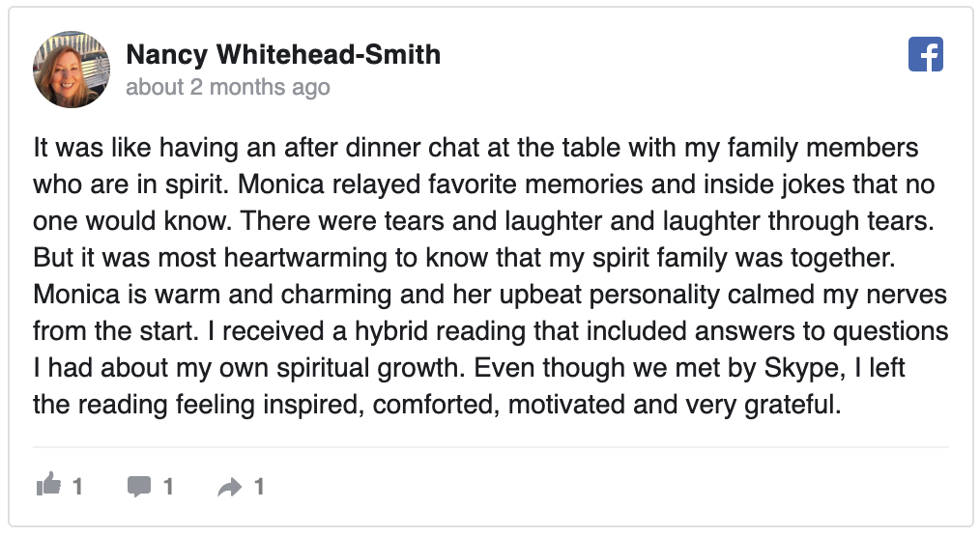Open Nancy Whitehead-Smith's profile photo
The width and height of the screenshot is (980, 537).
71,71
